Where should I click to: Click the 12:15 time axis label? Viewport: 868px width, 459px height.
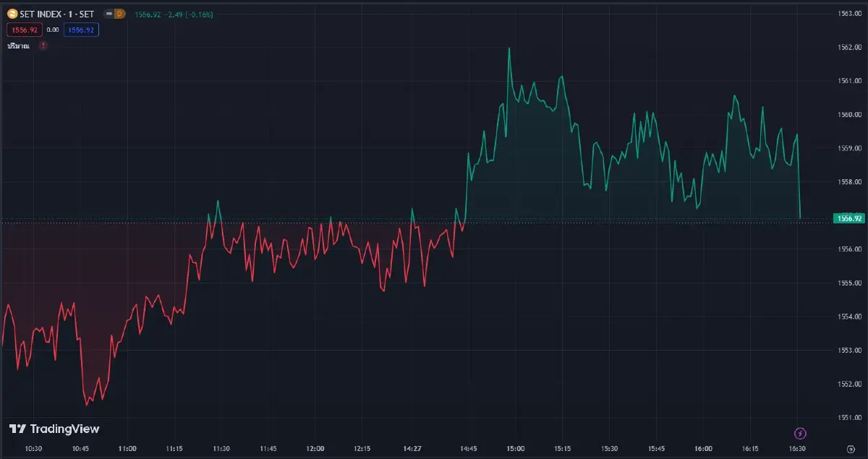coord(362,449)
